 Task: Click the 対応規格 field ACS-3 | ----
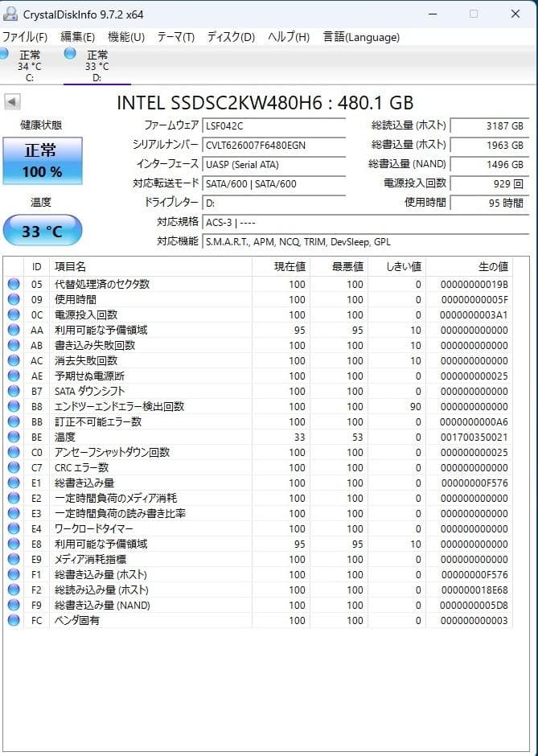point(365,222)
